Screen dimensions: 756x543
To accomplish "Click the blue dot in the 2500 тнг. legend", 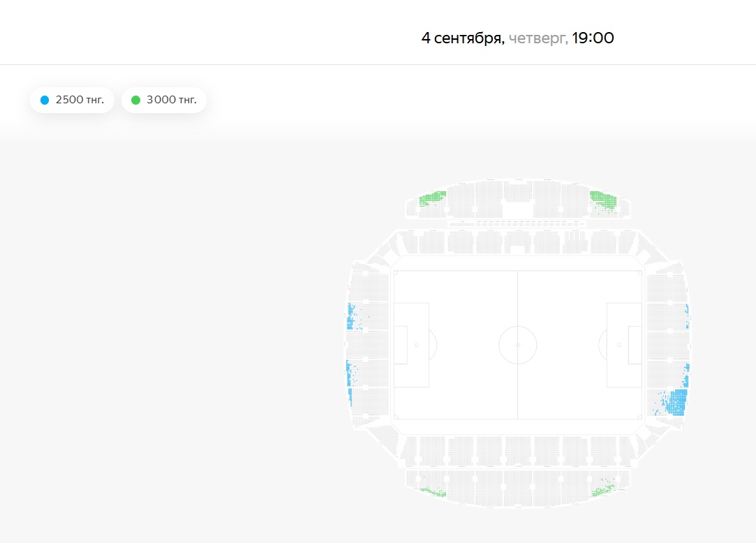I will tap(45, 100).
